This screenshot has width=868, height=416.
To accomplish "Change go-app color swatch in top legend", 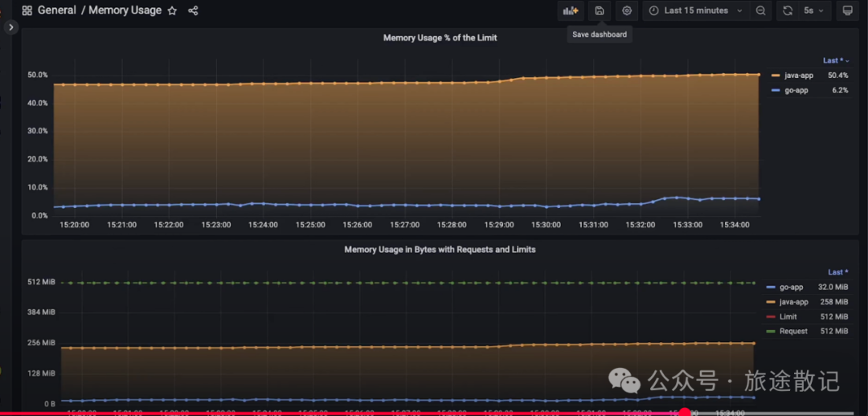I will [776, 90].
